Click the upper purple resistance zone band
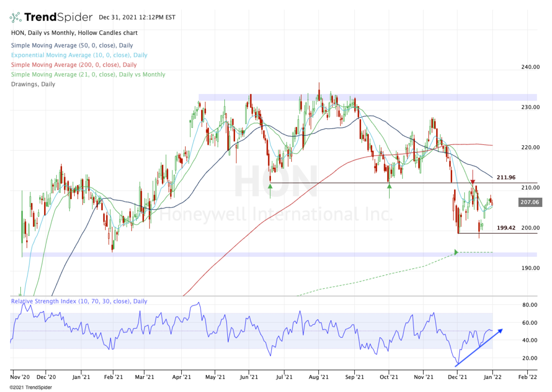 (x=368, y=98)
